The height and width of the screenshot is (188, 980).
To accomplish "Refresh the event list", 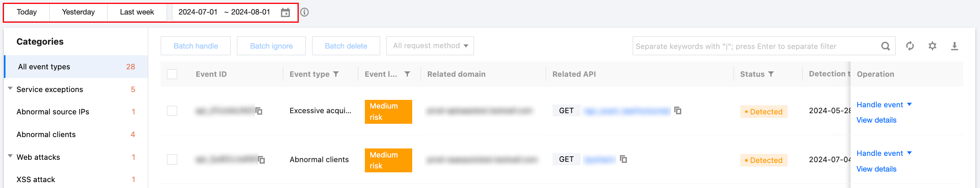I will (910, 46).
